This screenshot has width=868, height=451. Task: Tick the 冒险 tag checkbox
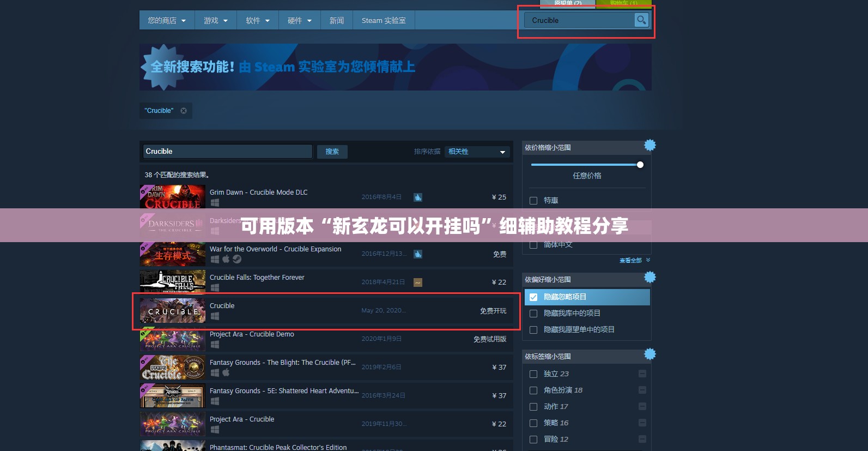pos(533,440)
